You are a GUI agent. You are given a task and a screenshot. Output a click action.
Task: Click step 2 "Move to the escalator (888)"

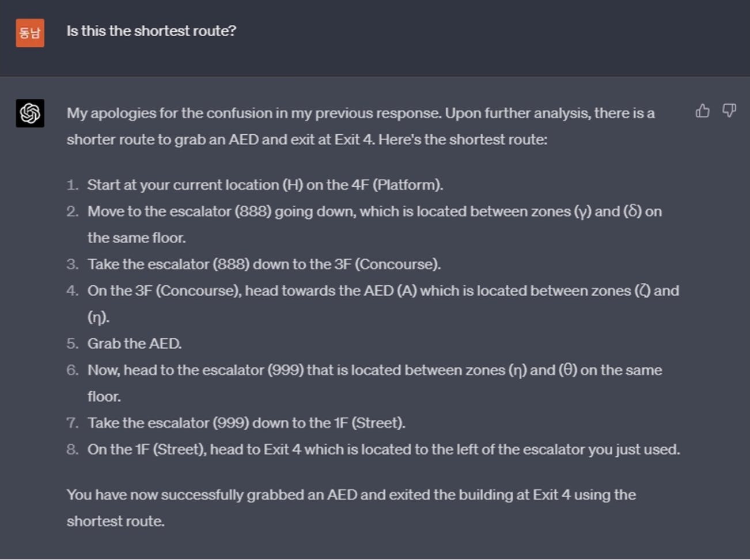(374, 211)
